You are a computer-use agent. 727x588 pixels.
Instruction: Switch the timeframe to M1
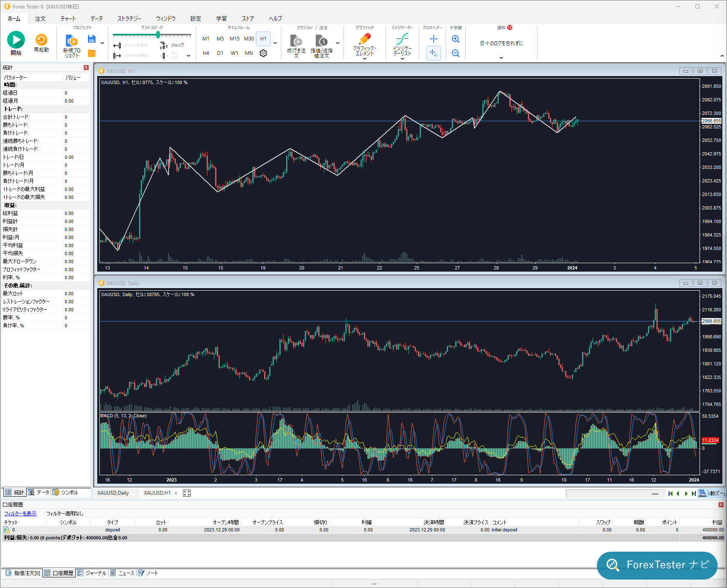tap(206, 39)
